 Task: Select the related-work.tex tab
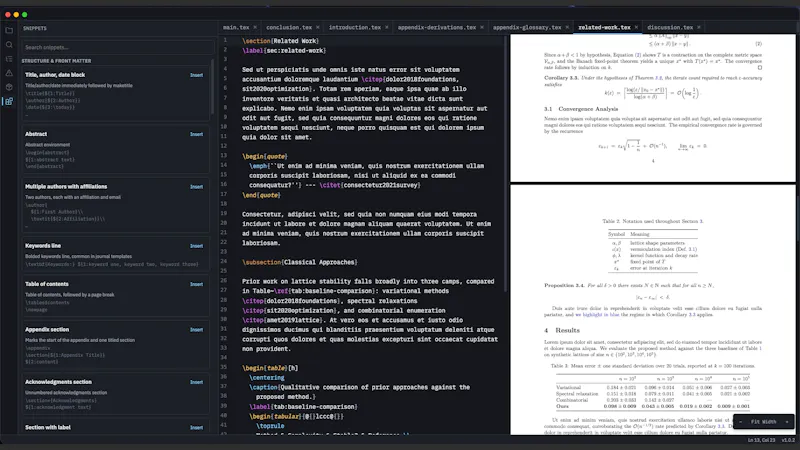(x=604, y=28)
